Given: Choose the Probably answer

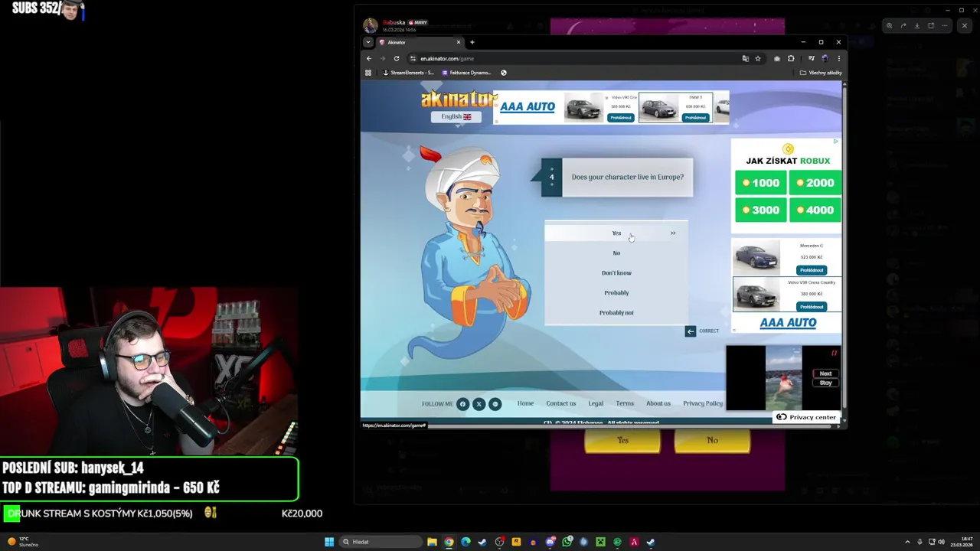Looking at the screenshot, I should point(616,292).
